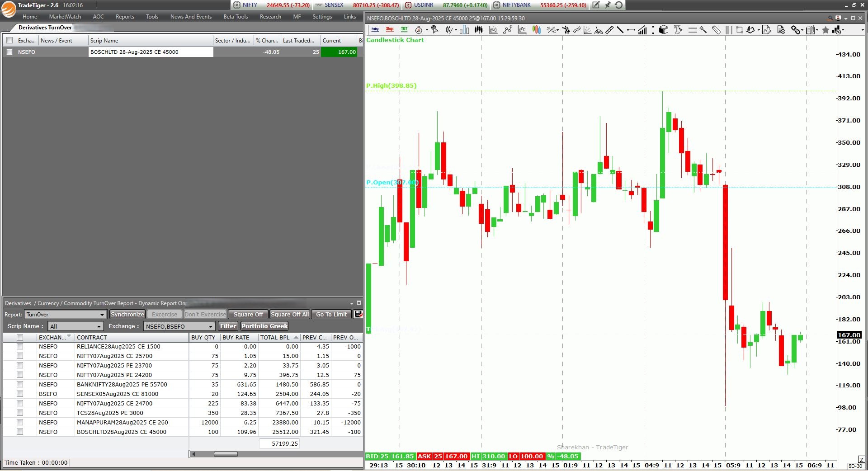Click the scissors tool icon in chart toolbar

[x=551, y=30]
